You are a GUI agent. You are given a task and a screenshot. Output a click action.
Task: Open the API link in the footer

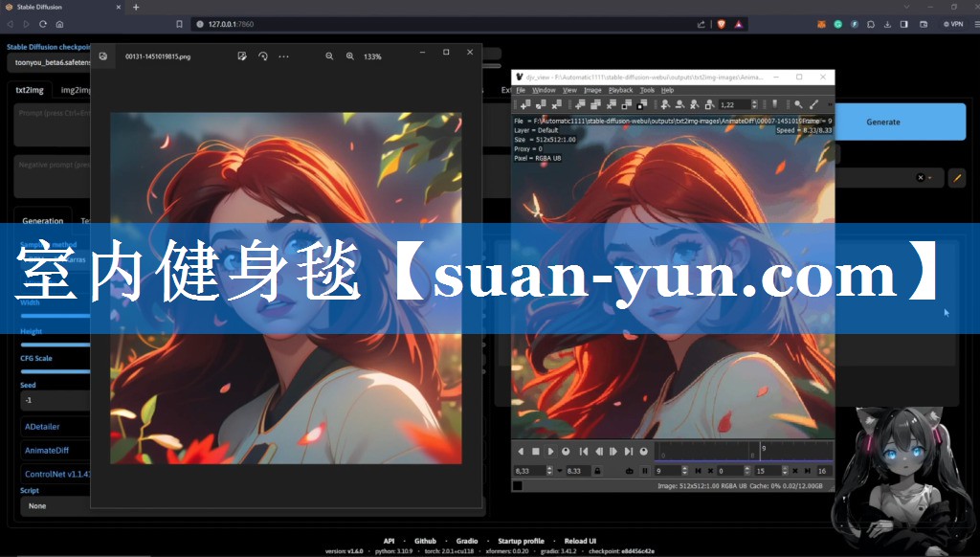(389, 541)
